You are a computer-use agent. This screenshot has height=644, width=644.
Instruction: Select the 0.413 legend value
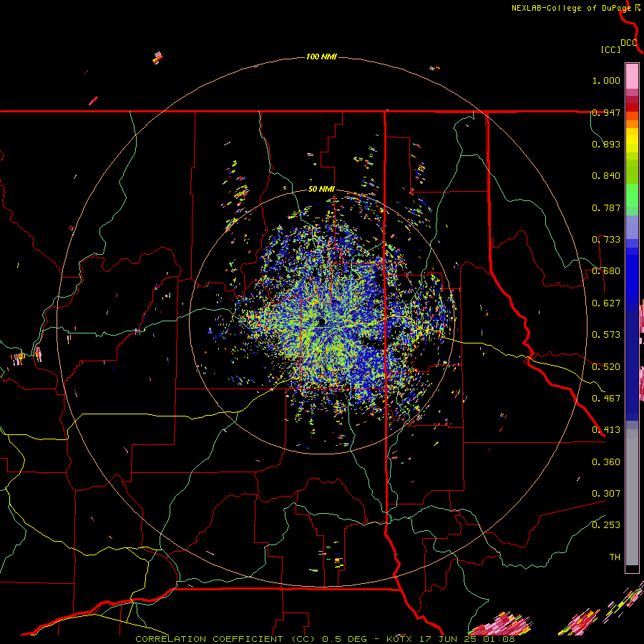(x=606, y=430)
